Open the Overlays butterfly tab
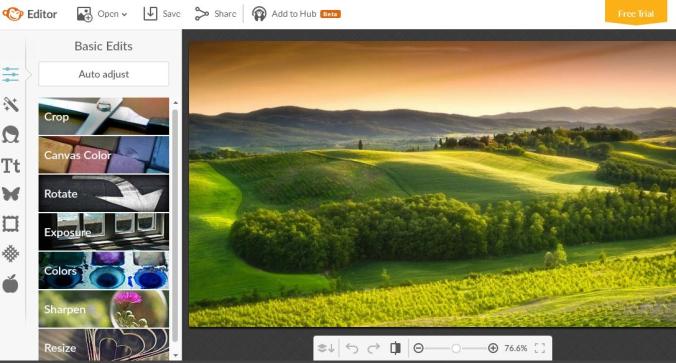676x363 pixels. point(11,194)
